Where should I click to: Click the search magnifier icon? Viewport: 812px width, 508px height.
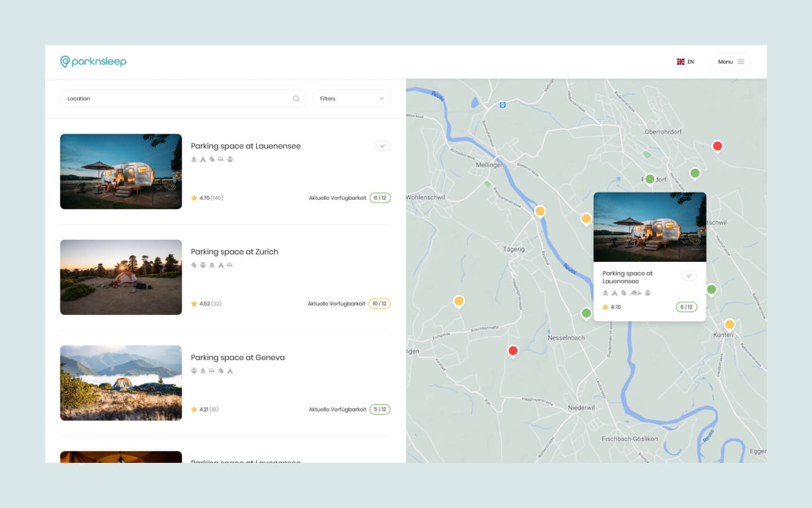[296, 99]
